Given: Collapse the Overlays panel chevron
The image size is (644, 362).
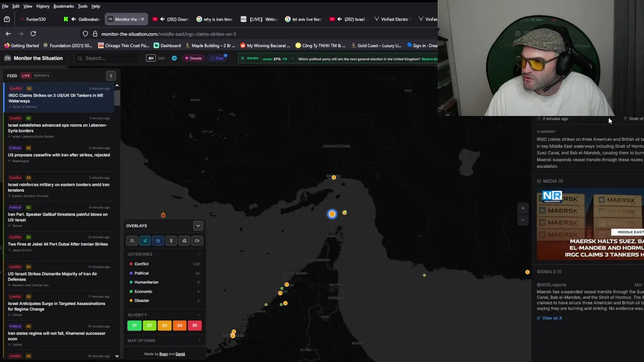Looking at the screenshot, I should (x=198, y=226).
